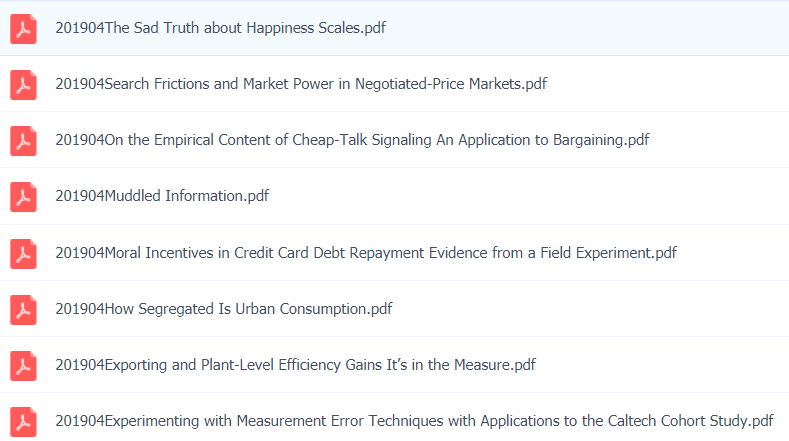Image resolution: width=789 pixels, height=441 pixels.
Task: Click PDF icon for Caltech Cohort Study file
Action: pyautogui.click(x=23, y=421)
